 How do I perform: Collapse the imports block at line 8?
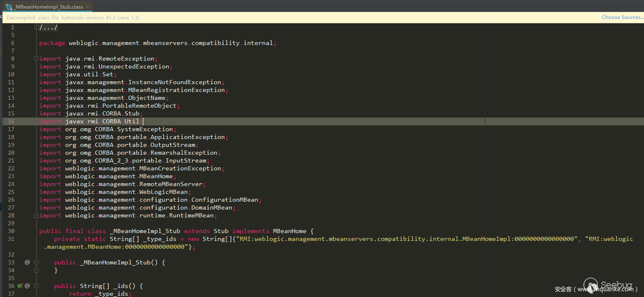pos(36,59)
